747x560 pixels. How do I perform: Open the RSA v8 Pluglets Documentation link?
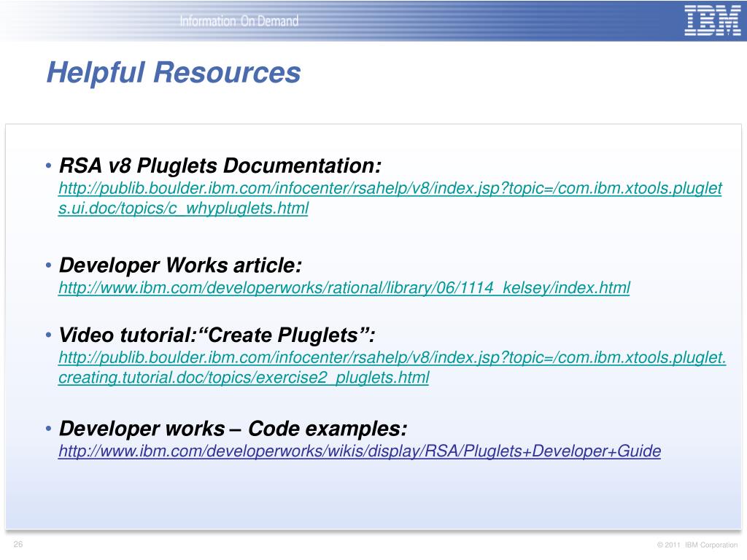pos(390,198)
